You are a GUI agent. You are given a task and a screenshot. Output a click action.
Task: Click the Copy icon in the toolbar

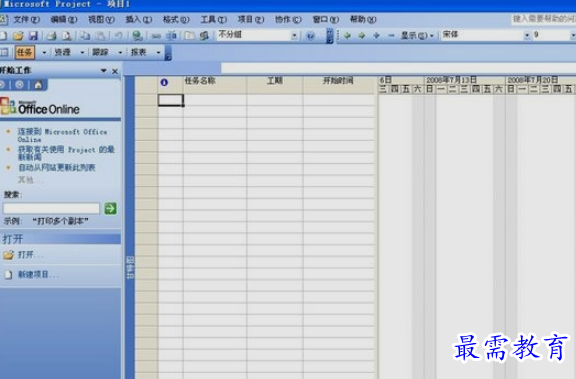coord(85,36)
